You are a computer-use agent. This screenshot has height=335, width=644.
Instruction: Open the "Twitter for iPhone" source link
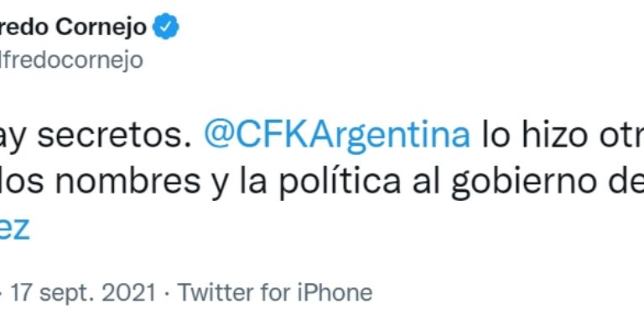click(x=275, y=292)
